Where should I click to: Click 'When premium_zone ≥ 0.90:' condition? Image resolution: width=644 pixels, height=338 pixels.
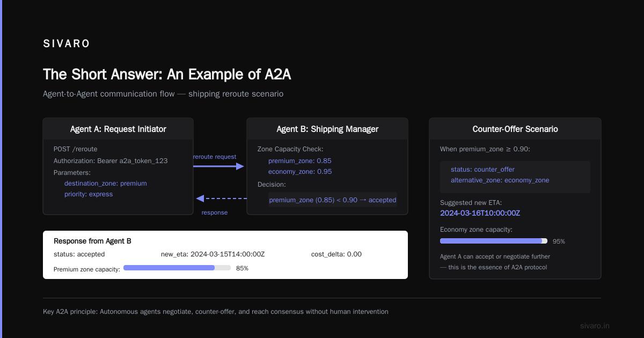485,149
